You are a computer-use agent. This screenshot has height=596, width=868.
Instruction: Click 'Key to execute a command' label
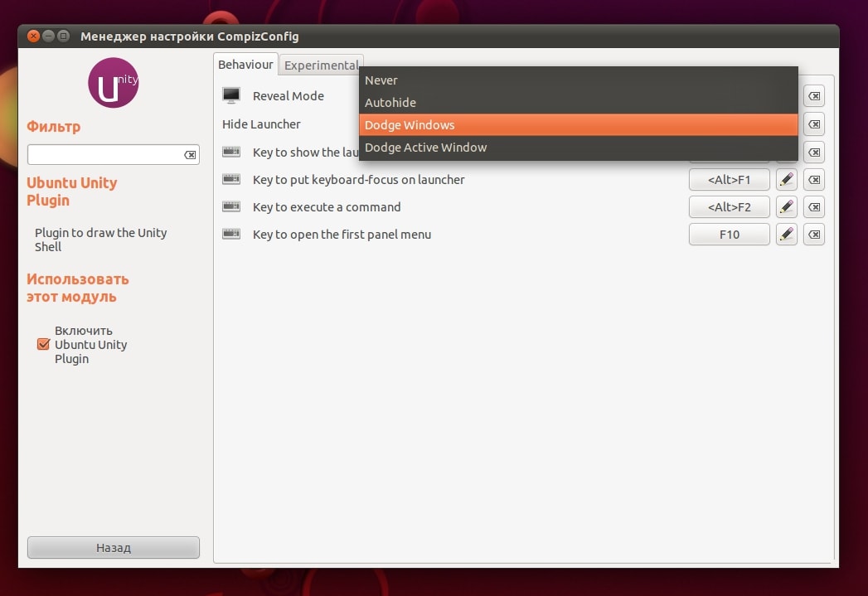327,207
